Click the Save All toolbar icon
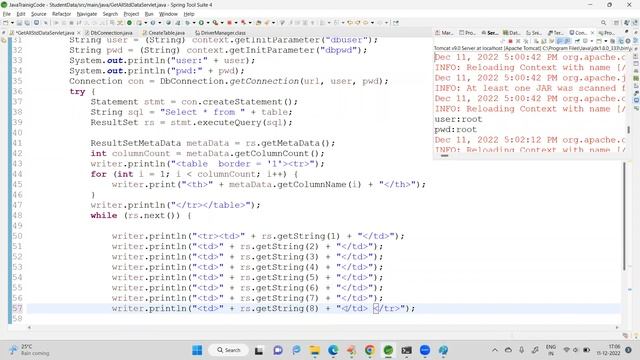640x360 pixels. pos(27,23)
